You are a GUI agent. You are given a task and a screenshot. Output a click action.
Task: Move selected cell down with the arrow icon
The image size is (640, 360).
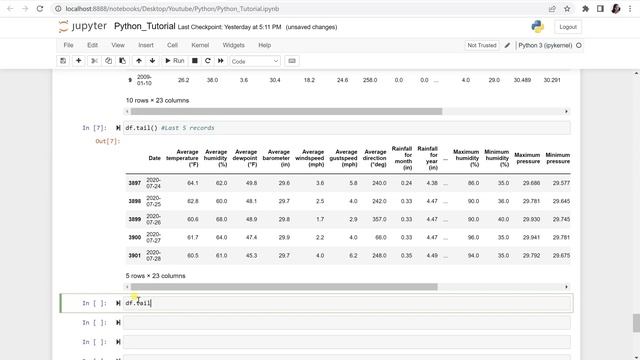152,61
